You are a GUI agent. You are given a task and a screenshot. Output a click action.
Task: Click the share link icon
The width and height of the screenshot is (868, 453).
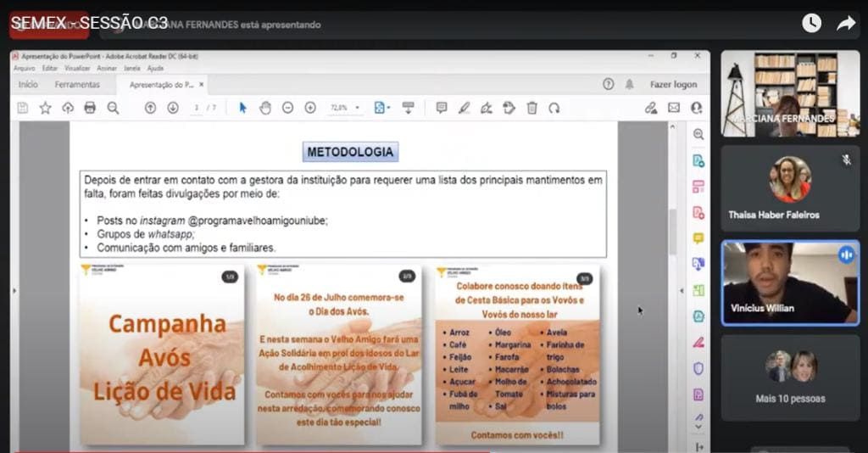(651, 108)
